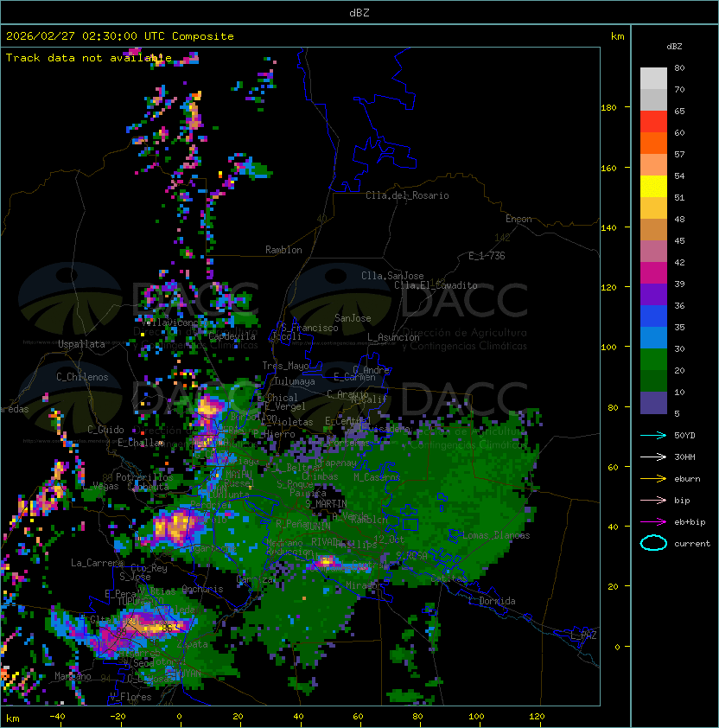Click the cyan 'current' ellipse icon
The width and height of the screenshot is (719, 728).
[653, 543]
